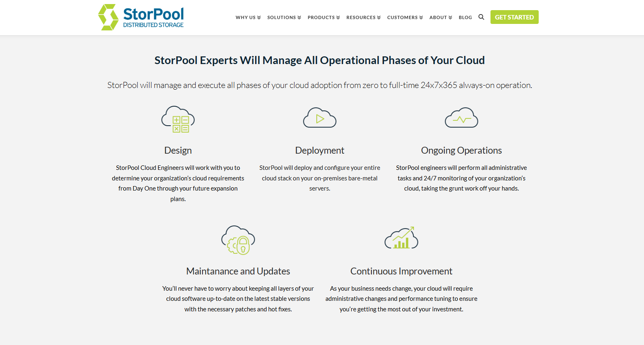This screenshot has width=644, height=345.
Task: Expand the Resources menu
Action: click(x=364, y=17)
